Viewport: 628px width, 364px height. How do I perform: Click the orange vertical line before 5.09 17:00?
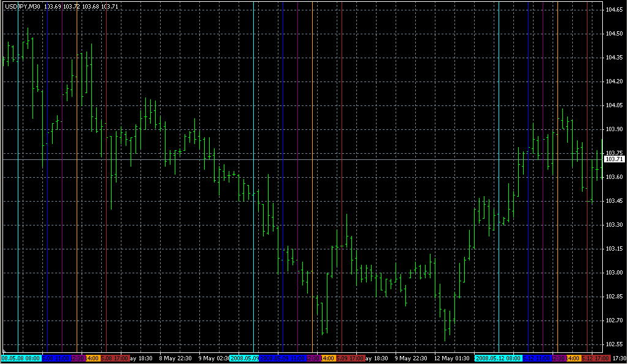pos(312,178)
